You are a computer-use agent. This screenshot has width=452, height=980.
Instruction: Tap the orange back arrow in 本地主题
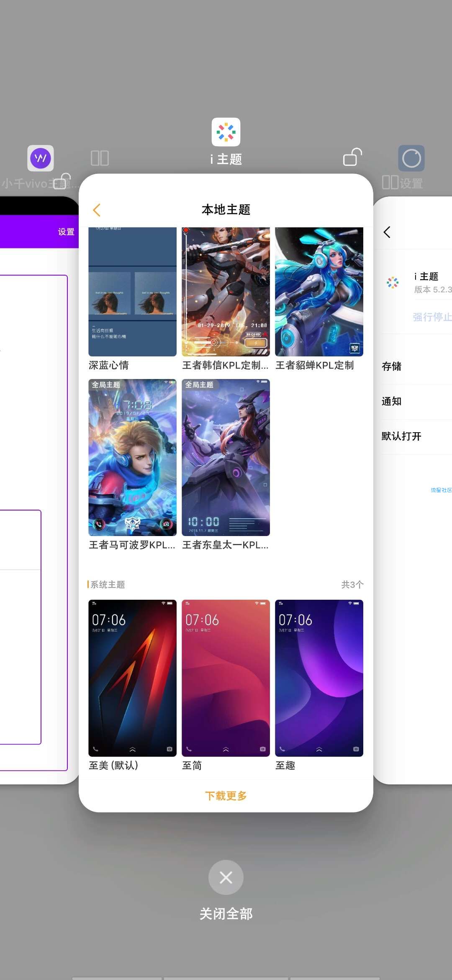coord(97,210)
